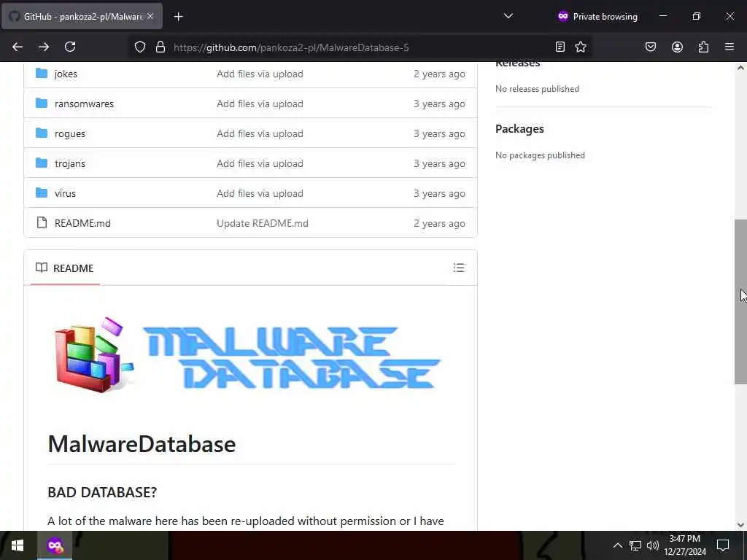This screenshot has width=747, height=560.
Task: Reload the current GitHub page
Action: 70,47
